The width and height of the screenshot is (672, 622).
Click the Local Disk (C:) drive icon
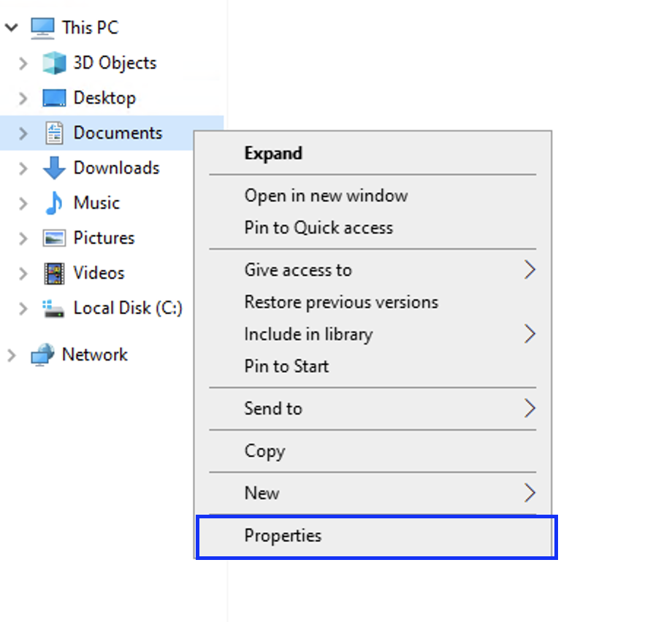[54, 308]
